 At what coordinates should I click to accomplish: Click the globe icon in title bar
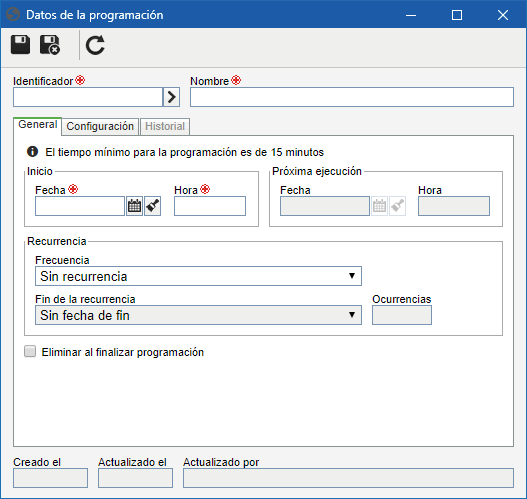click(13, 15)
